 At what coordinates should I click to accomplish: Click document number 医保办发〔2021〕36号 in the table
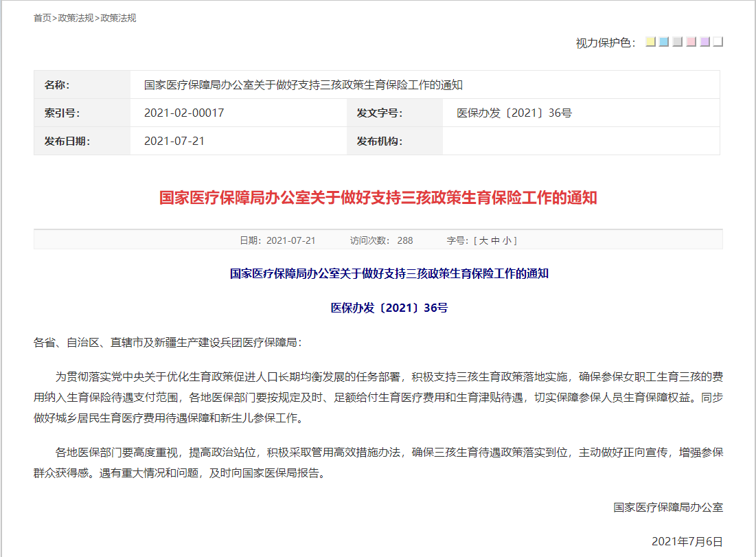tap(514, 113)
